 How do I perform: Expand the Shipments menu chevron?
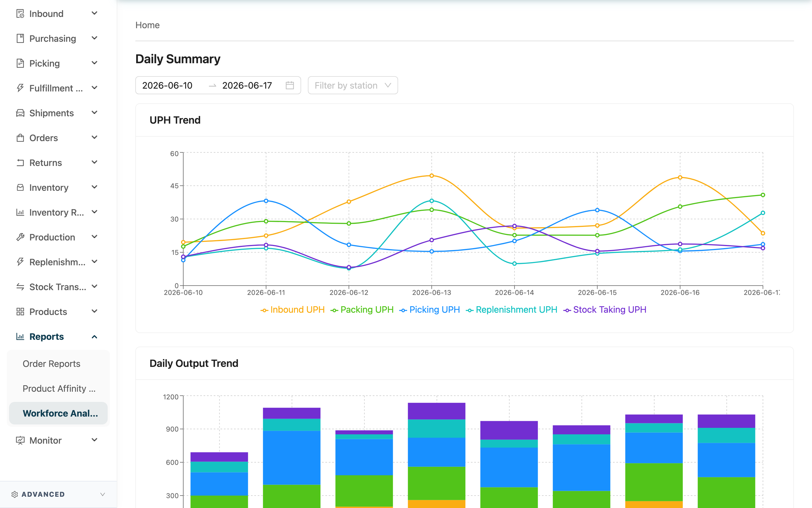[95, 113]
